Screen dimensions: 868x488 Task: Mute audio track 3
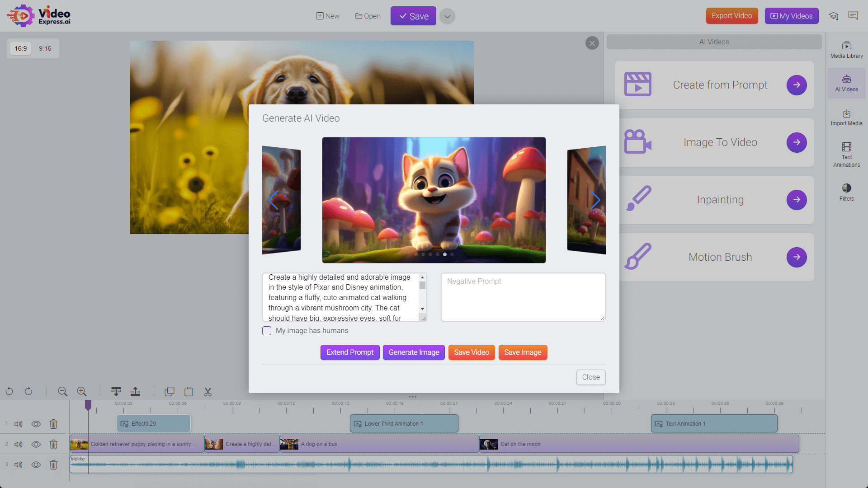point(19,465)
